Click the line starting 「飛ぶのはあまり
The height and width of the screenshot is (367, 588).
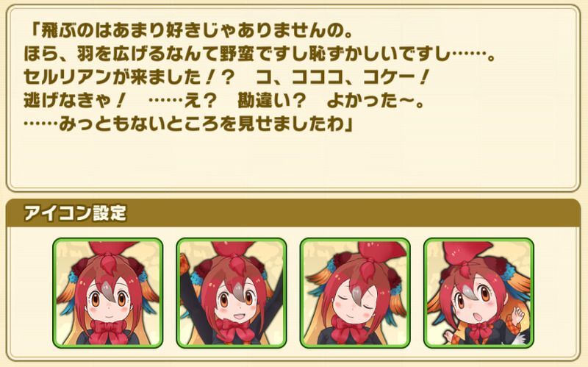(x=191, y=31)
